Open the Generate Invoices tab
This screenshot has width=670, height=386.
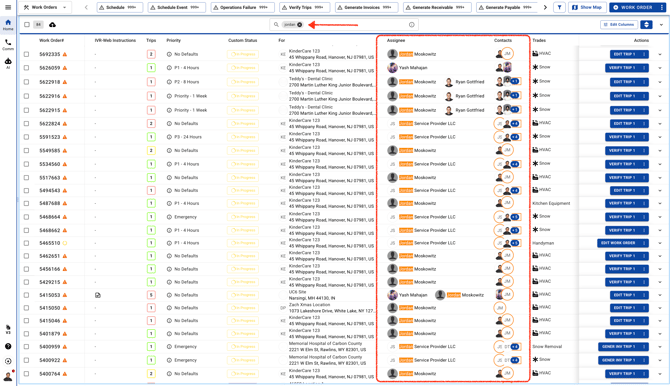point(366,7)
